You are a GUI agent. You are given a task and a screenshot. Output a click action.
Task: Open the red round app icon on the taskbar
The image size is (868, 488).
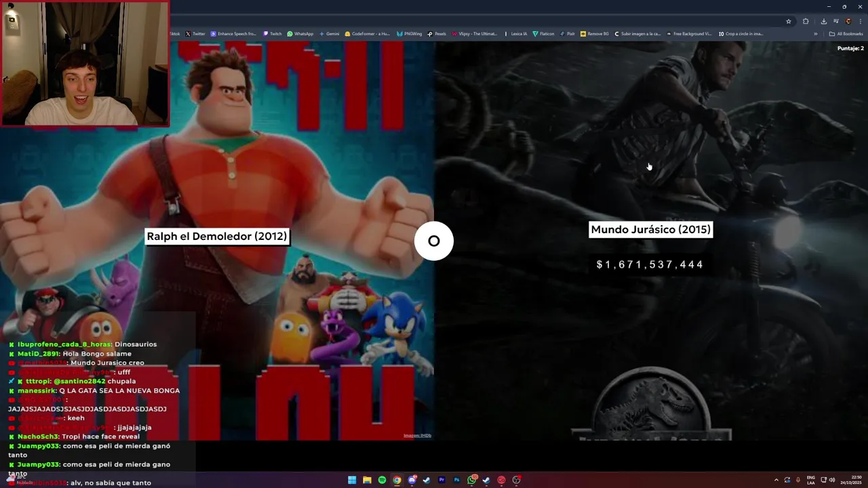[501, 480]
